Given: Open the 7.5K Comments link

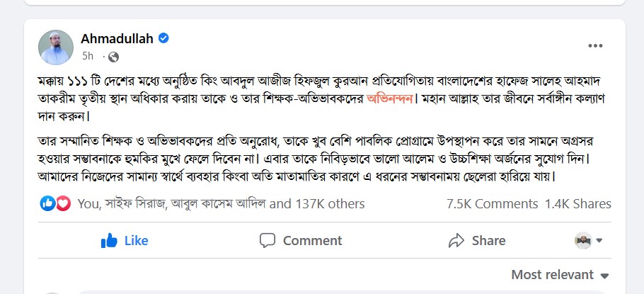Looking at the screenshot, I should click(492, 204).
